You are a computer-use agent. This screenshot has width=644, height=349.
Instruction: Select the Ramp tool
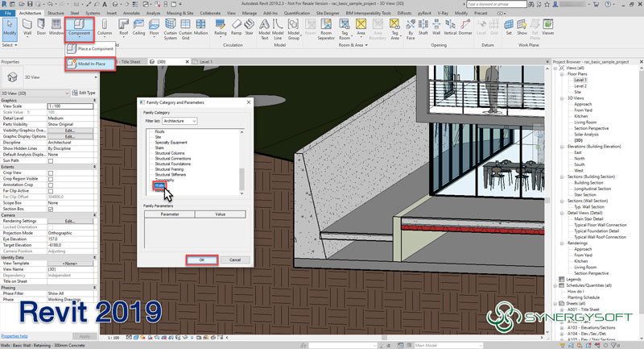point(236,27)
